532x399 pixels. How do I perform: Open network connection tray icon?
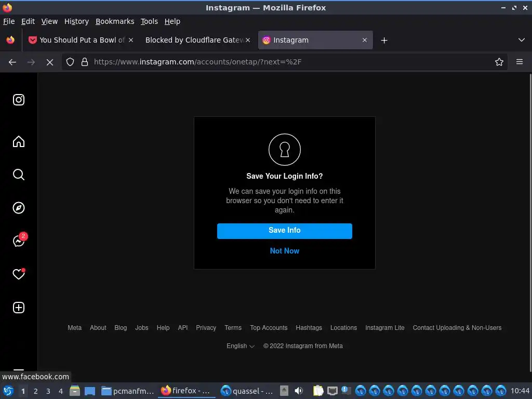(x=332, y=391)
